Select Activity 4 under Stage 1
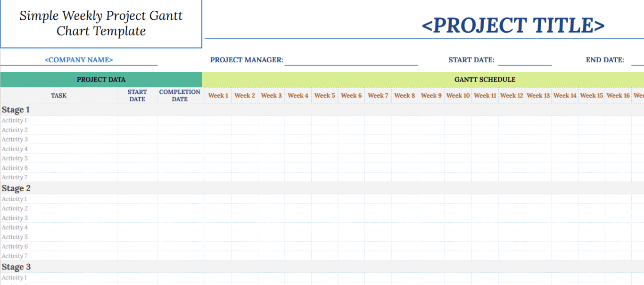Image resolution: width=644 pixels, height=285 pixels. click(15, 149)
